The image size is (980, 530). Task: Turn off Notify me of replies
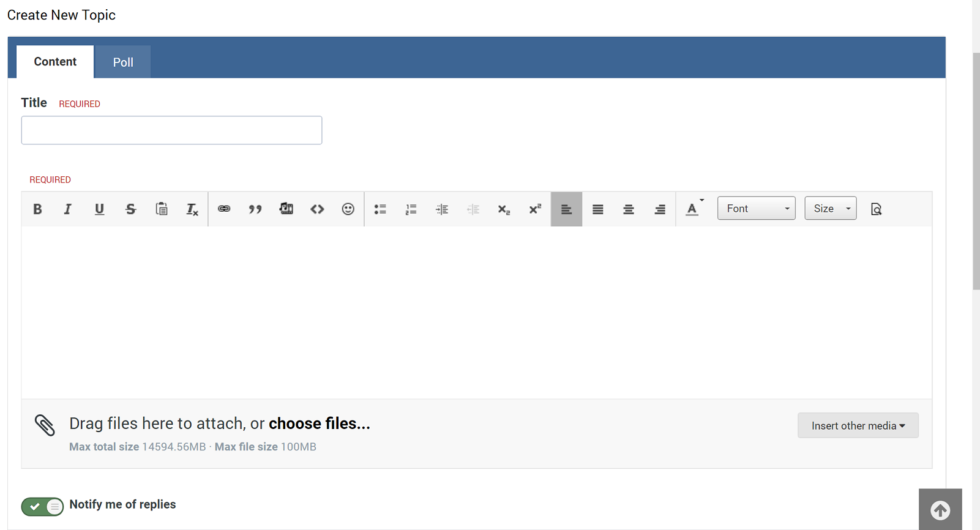click(x=42, y=506)
